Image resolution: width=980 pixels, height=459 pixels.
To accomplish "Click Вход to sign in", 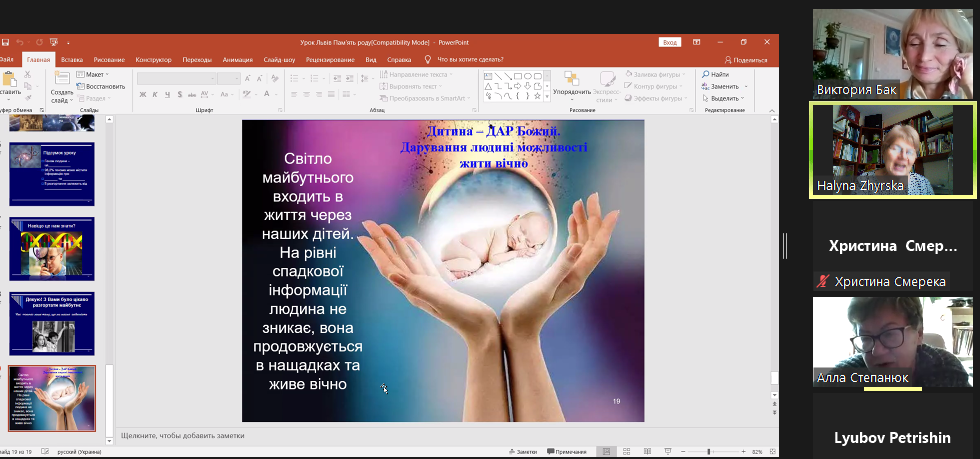I will [669, 43].
